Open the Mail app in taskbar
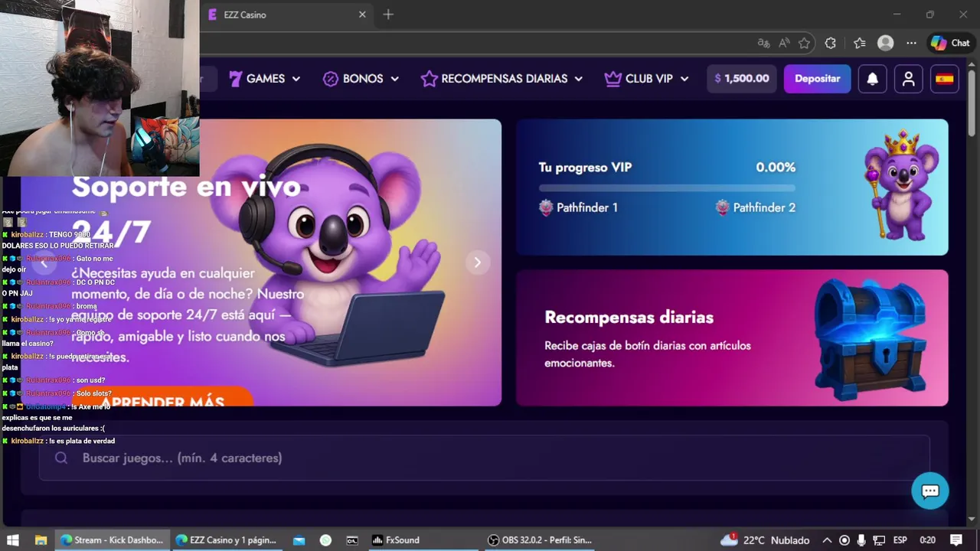This screenshot has height=551, width=980. [x=299, y=540]
